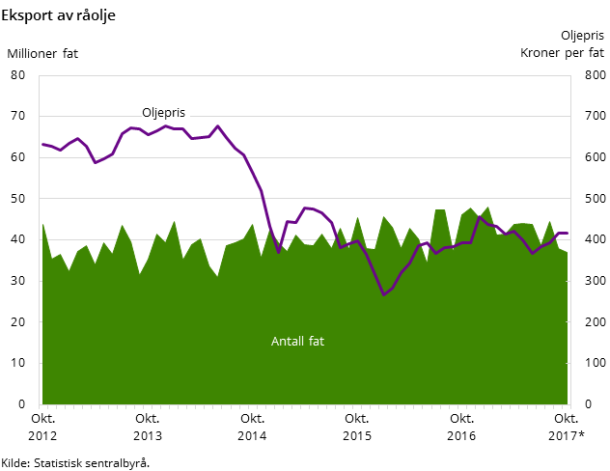This screenshot has width=610, height=471.
Task: Click the Oljepris label above the purple line
Action: (x=163, y=113)
